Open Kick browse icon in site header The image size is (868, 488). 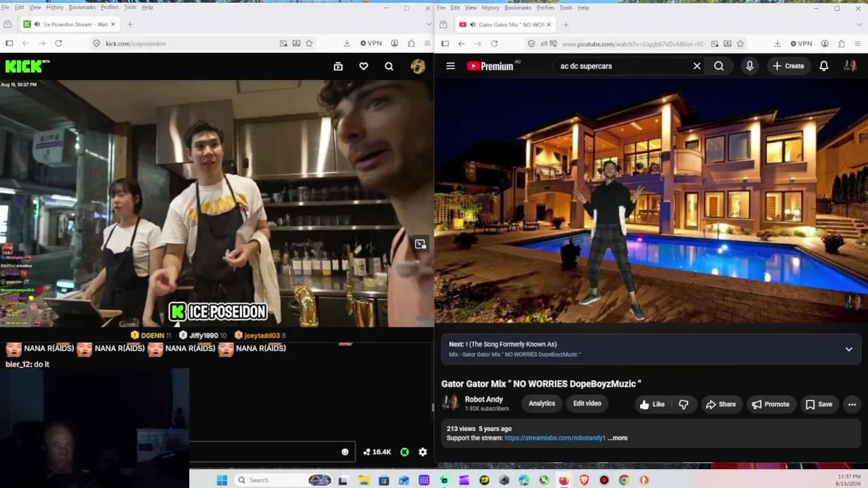click(338, 66)
